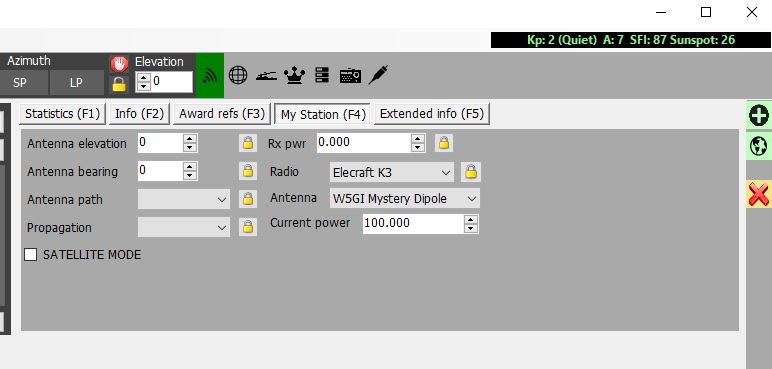Open the globe grid map icon
This screenshot has width=772, height=369.
pyautogui.click(x=238, y=75)
